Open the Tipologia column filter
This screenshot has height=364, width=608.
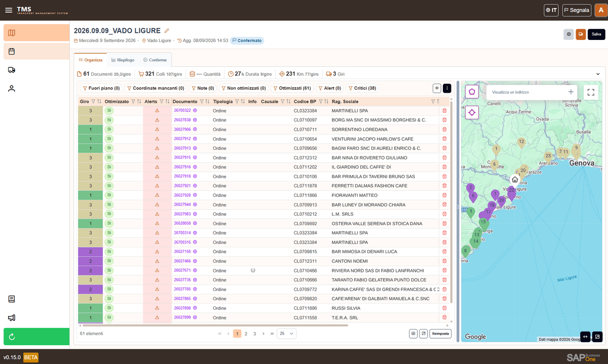pyautogui.click(x=237, y=101)
